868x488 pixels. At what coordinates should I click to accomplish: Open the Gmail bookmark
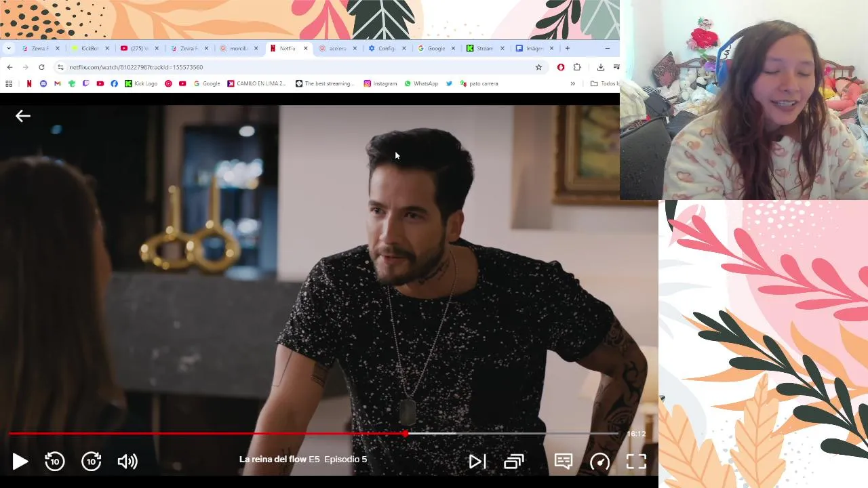58,83
